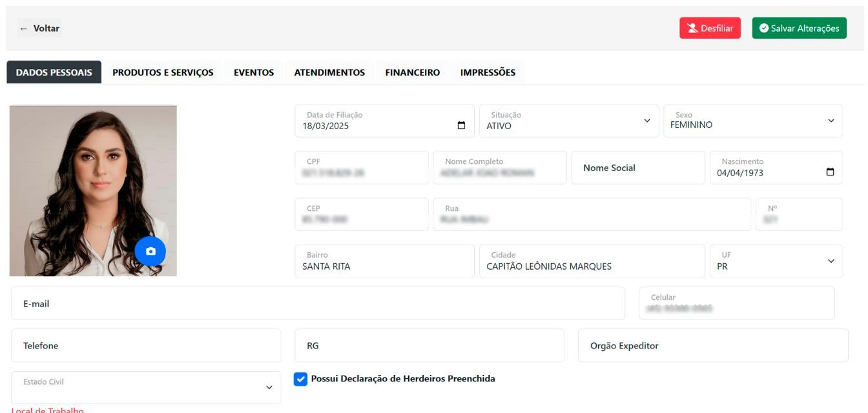Click the Local de Trabalho link
The width and height of the screenshot is (868, 413).
pos(48,410)
